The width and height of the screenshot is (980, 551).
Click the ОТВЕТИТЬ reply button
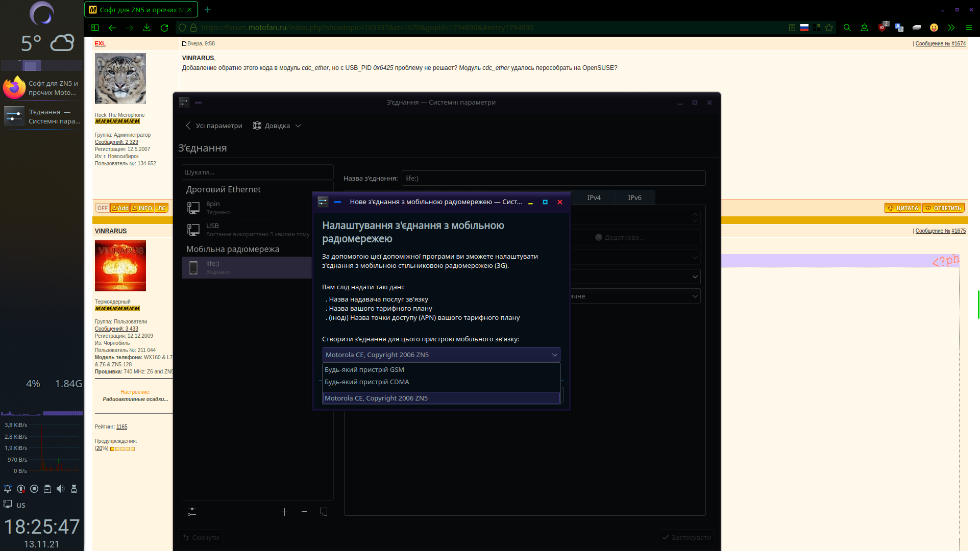[x=943, y=208]
